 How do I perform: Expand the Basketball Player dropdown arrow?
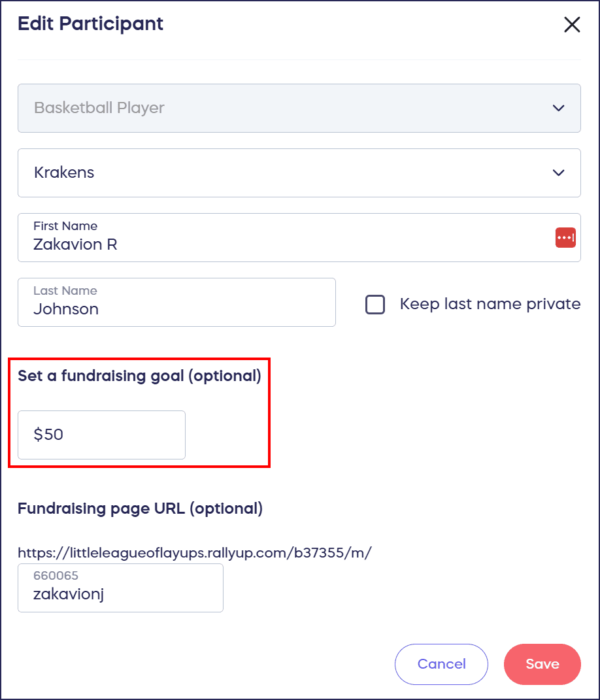coord(558,108)
